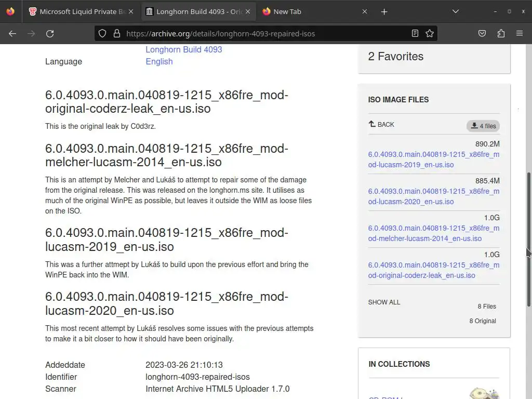Click the 890.2M file size text
Viewport: 532px width, 399px height.
tap(487, 144)
